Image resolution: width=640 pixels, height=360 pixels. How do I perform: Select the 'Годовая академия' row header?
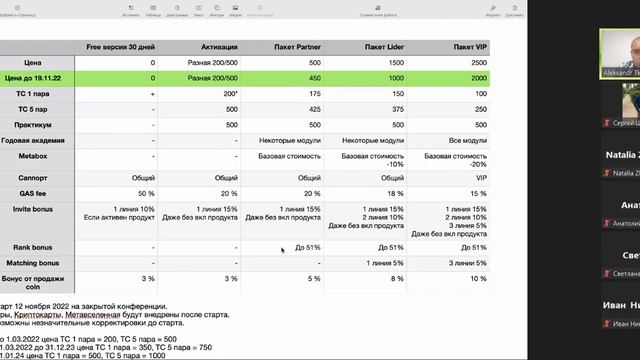pos(37,140)
